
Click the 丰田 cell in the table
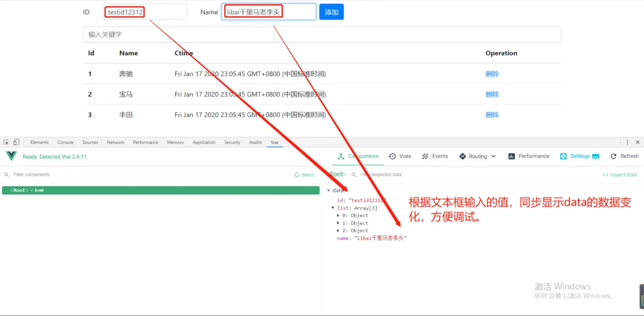[x=126, y=115]
